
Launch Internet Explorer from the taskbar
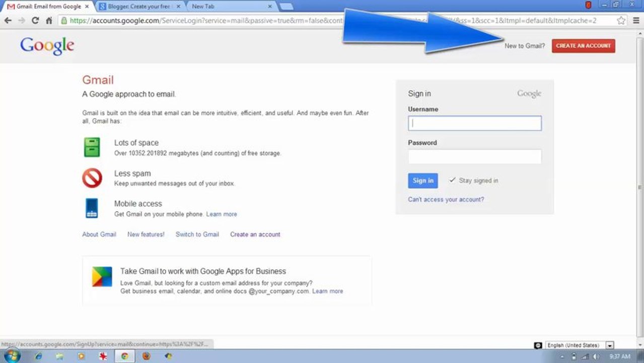pyautogui.click(x=39, y=356)
